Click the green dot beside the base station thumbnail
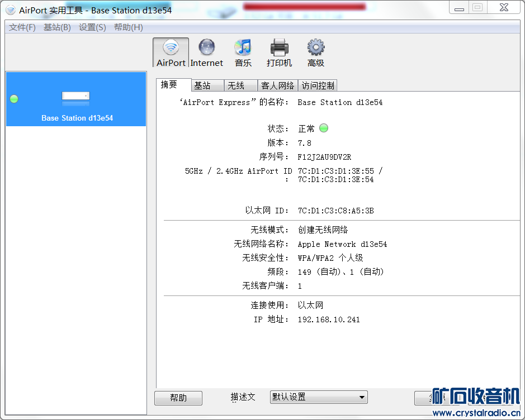The height and width of the screenshot is (420, 525). [13, 99]
